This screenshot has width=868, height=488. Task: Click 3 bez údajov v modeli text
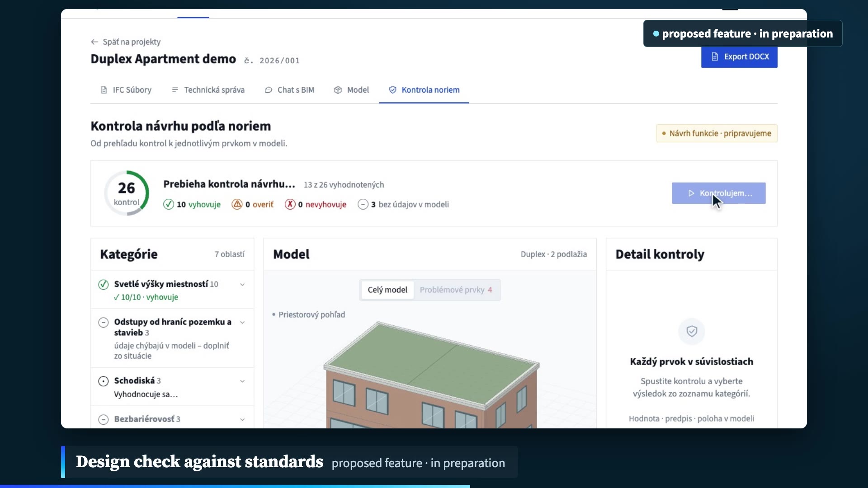410,204
